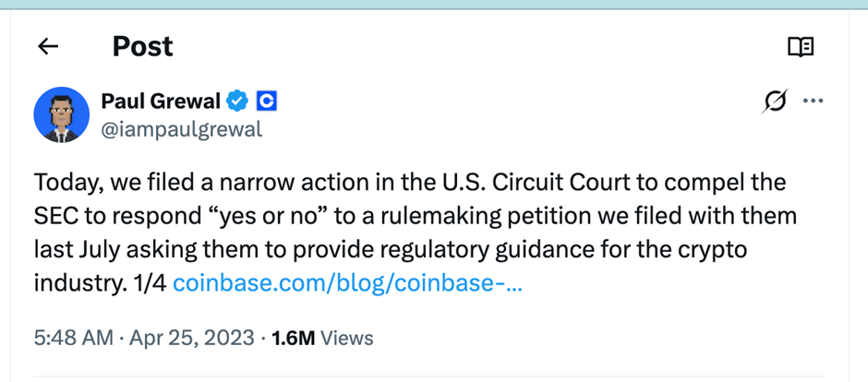Follow the coinbase.com/blog link
868x382 pixels.
pos(348,282)
